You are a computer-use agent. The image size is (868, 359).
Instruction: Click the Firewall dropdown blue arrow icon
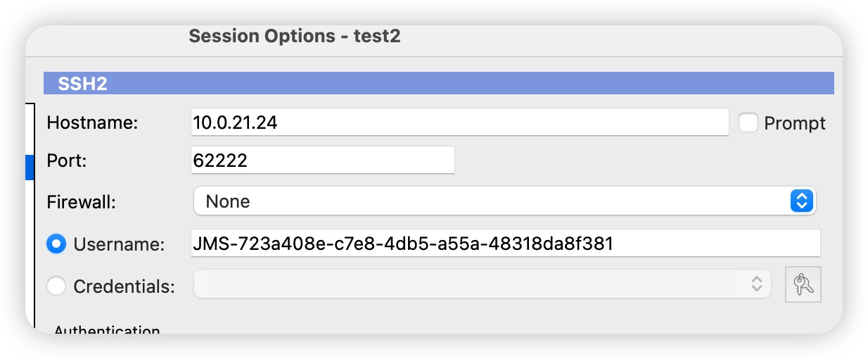[801, 201]
